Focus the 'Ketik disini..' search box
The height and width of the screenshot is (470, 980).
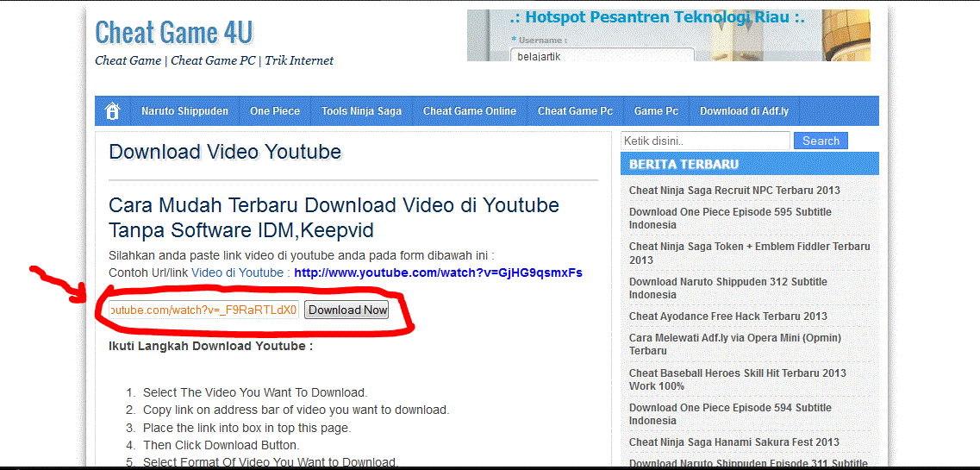705,141
